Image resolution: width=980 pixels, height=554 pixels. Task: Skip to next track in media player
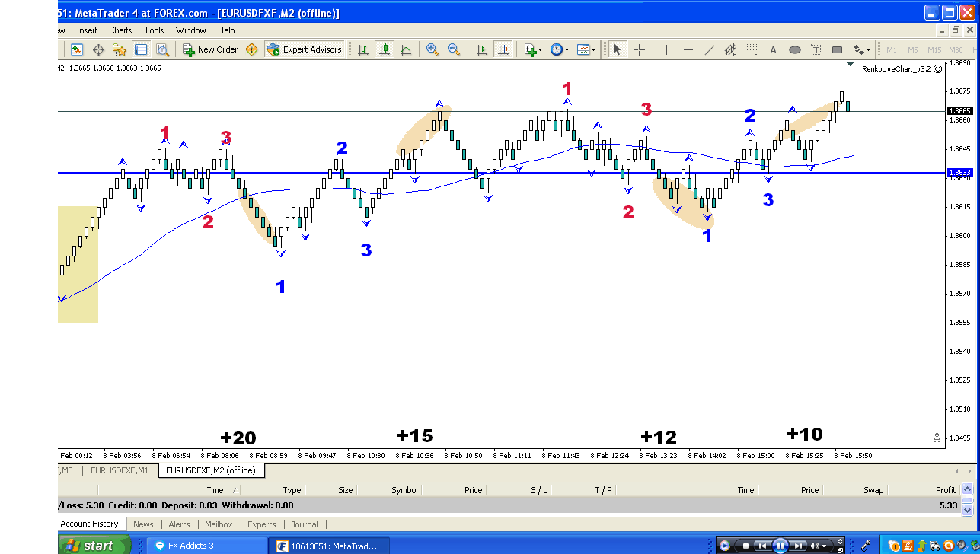[797, 546]
